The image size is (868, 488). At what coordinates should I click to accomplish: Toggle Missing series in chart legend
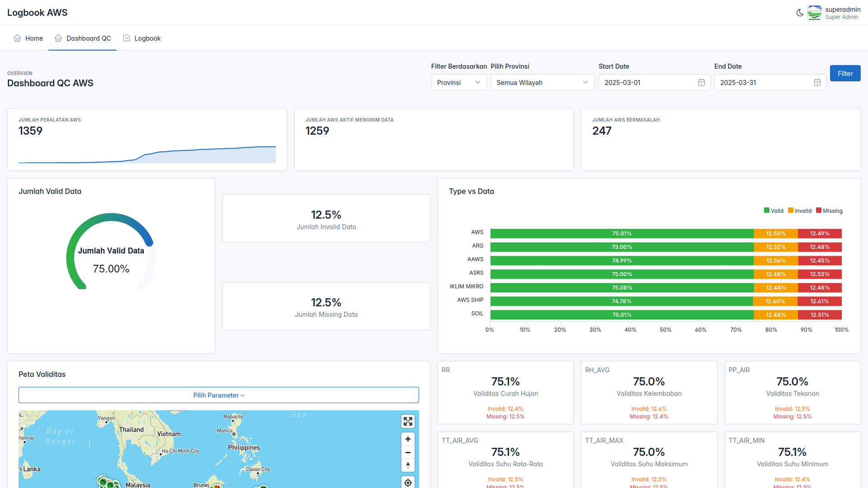(829, 211)
